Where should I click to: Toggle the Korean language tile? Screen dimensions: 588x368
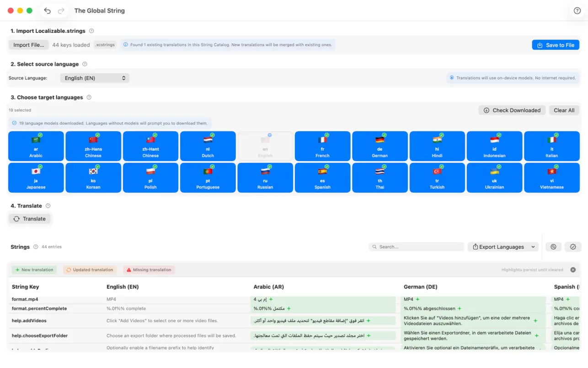click(x=93, y=178)
